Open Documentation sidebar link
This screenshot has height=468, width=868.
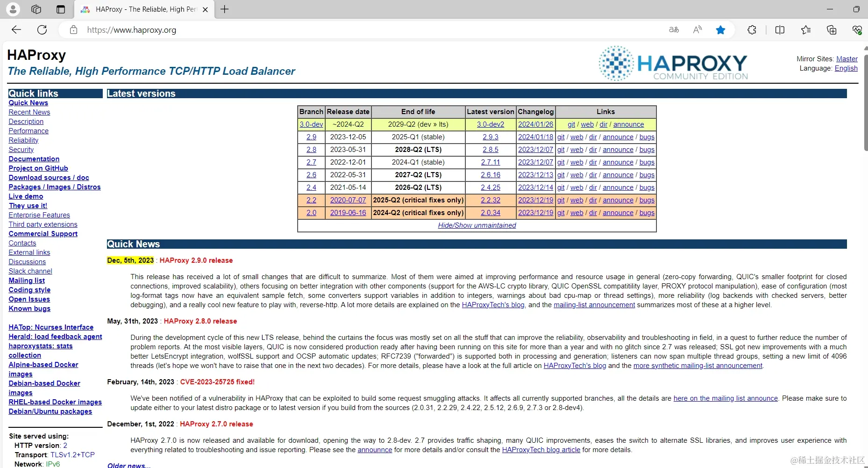coord(34,159)
